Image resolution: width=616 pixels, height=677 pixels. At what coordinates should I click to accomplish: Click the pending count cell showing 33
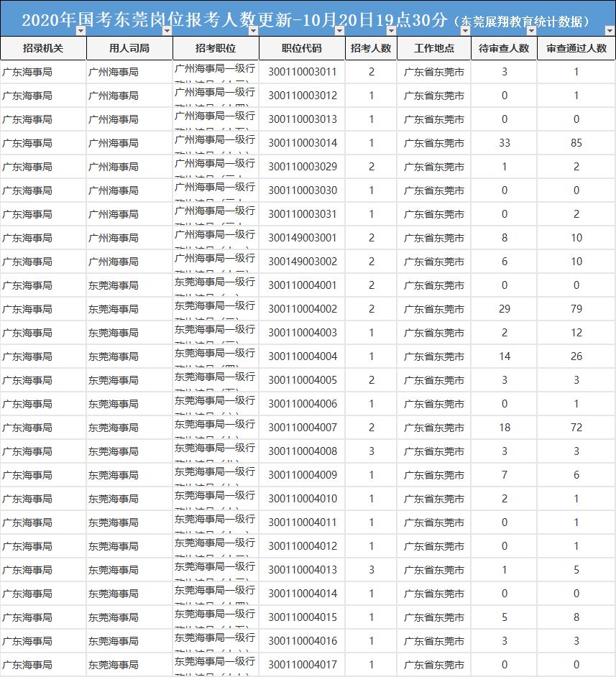pos(504,143)
